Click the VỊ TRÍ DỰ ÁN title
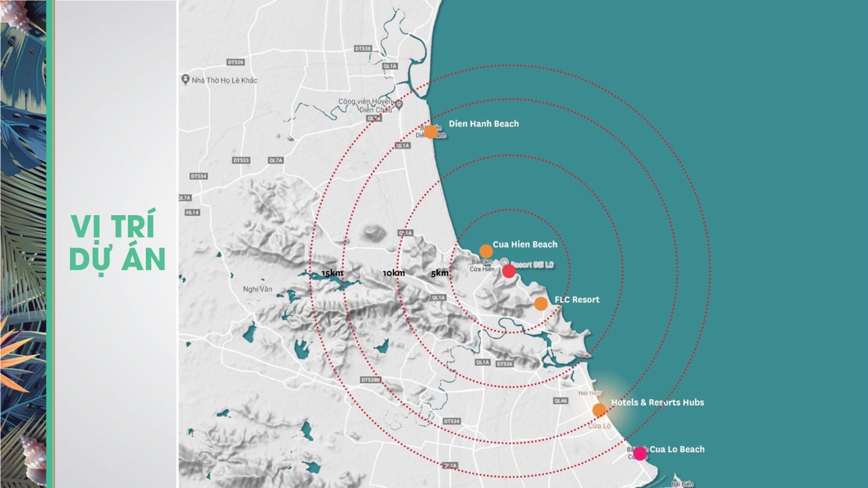Viewport: 868px width, 488px height. [117, 242]
